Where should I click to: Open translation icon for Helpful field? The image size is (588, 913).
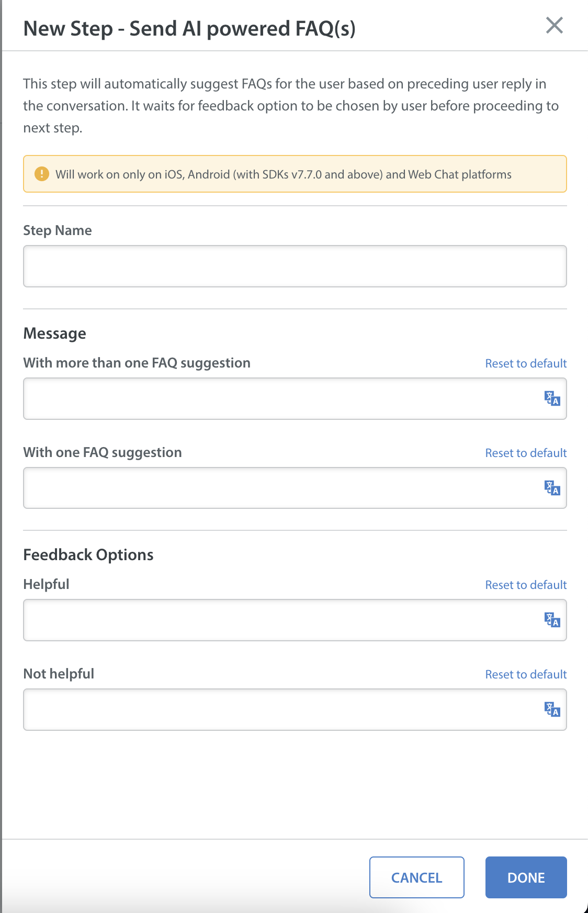point(552,620)
